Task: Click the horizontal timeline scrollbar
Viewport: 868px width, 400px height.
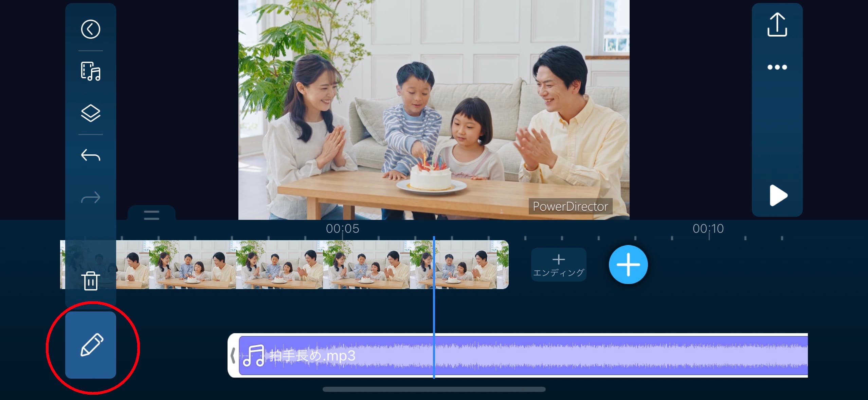Action: pyautogui.click(x=434, y=389)
